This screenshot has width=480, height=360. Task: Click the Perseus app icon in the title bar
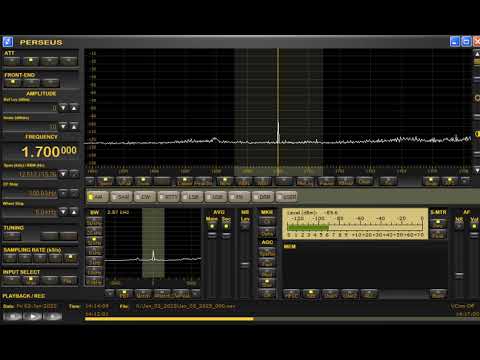click(x=8, y=42)
